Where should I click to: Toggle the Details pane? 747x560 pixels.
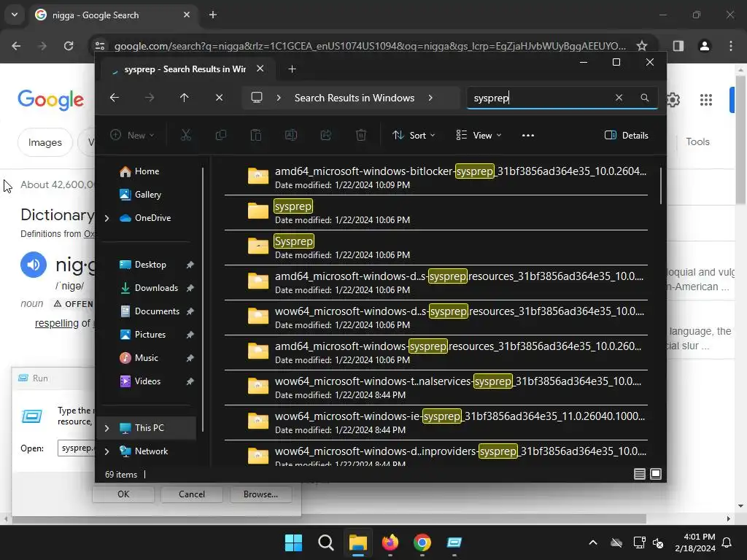[x=626, y=135]
